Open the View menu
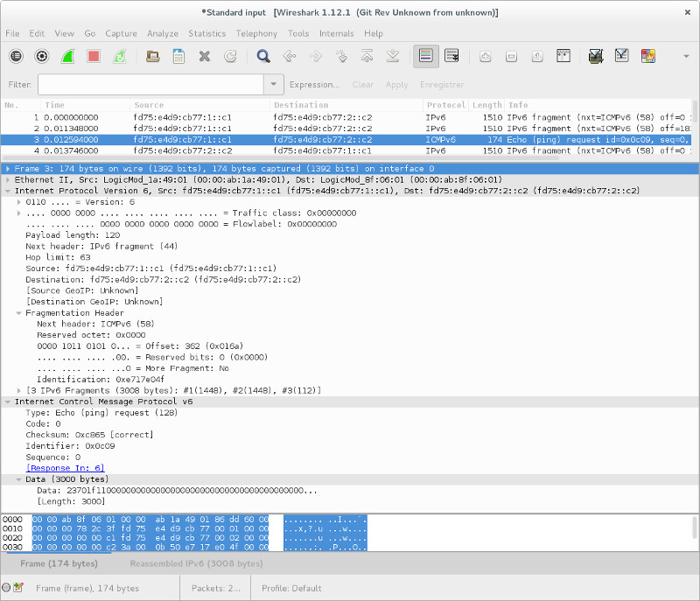Viewport: 700px width, 601px height. pyautogui.click(x=64, y=33)
